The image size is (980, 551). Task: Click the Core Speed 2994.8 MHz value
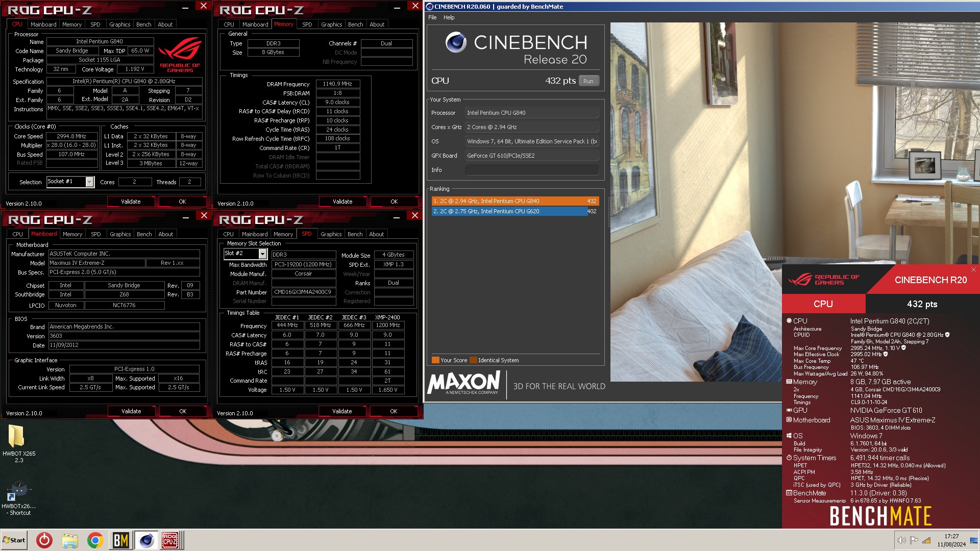coord(71,136)
